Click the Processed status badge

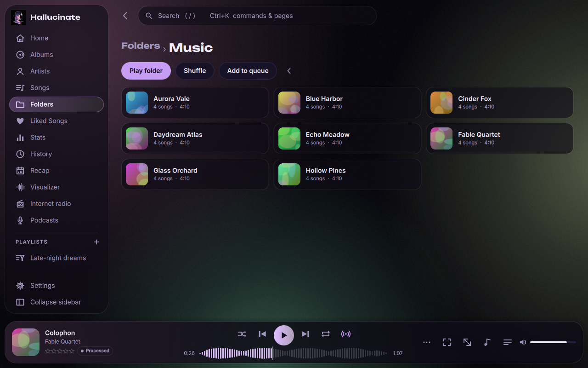[95, 351]
